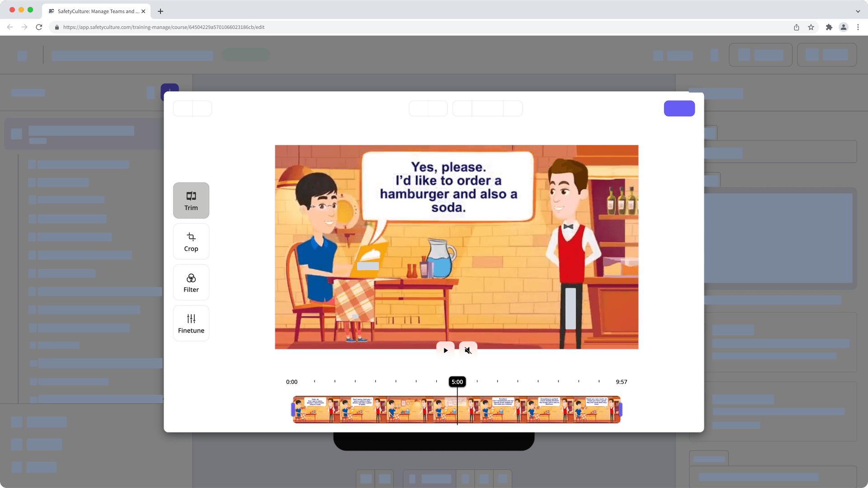Select the Trim tool

(x=191, y=200)
